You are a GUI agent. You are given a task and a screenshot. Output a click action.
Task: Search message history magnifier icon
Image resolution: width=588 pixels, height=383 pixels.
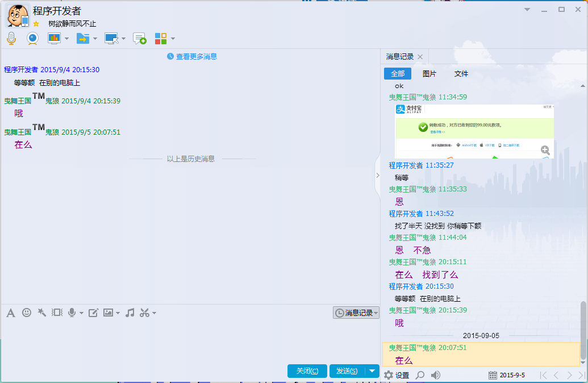(420, 375)
